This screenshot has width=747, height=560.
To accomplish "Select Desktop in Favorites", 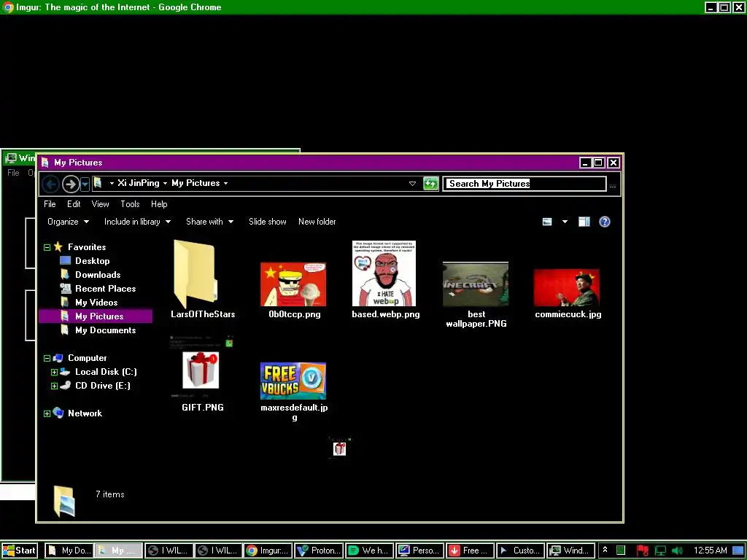I will pyautogui.click(x=93, y=261).
